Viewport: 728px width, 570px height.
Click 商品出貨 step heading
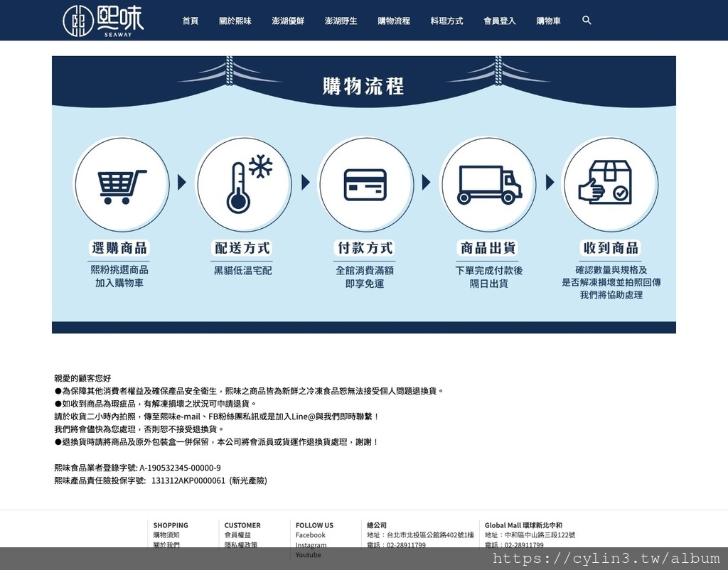(x=488, y=248)
